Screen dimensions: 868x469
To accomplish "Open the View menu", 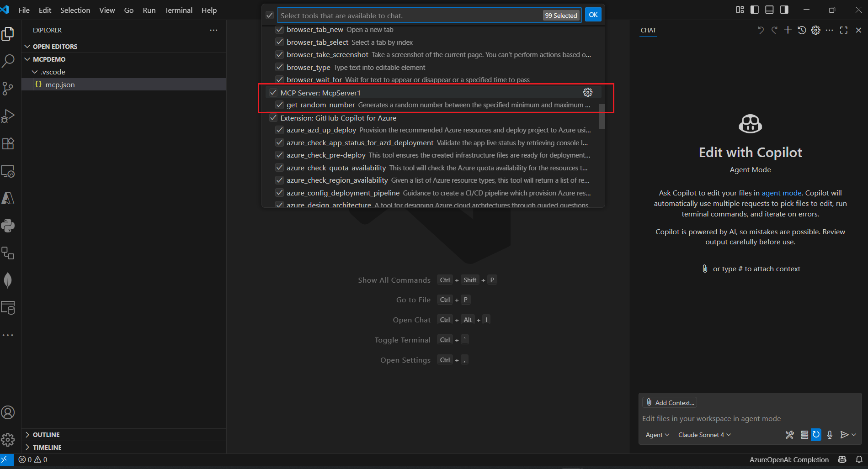I will (107, 10).
